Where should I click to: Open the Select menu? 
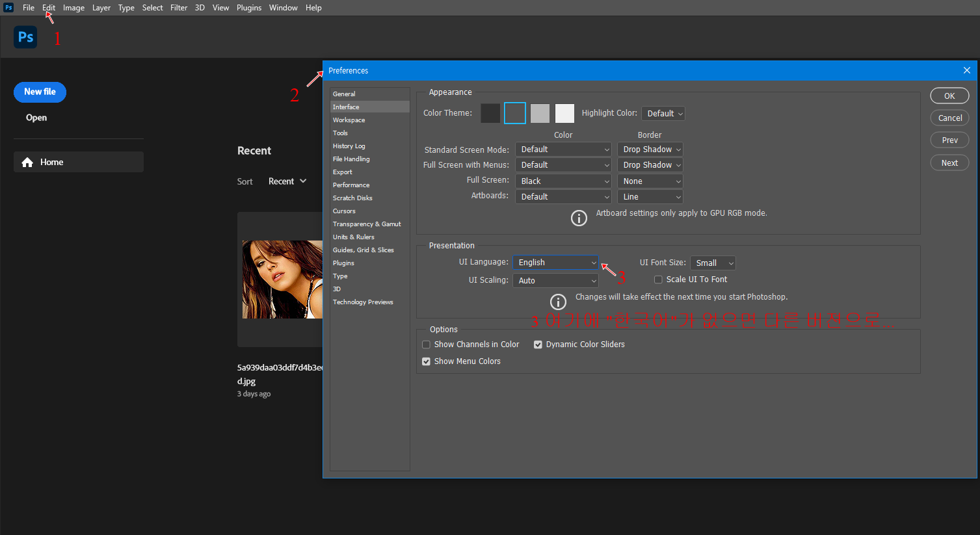(x=153, y=8)
